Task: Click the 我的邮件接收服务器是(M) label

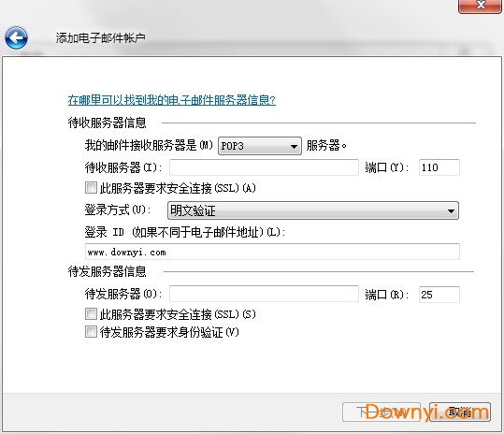Action: 149,145
